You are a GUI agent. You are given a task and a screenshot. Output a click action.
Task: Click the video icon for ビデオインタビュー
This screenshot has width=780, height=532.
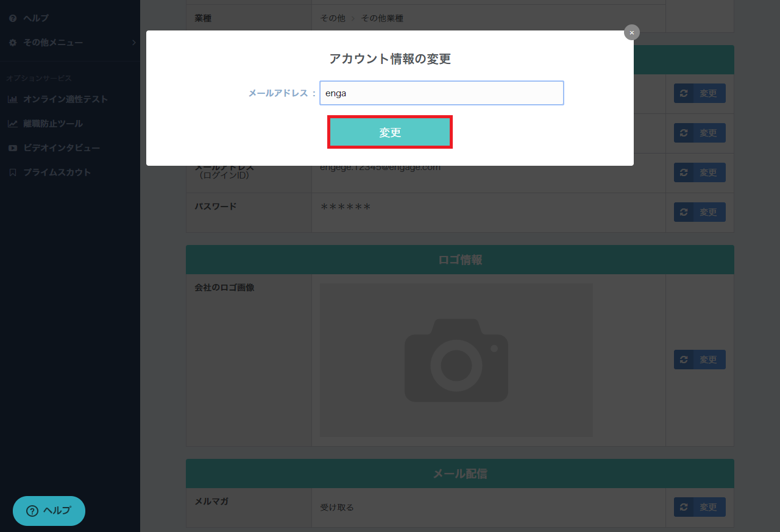[13, 147]
